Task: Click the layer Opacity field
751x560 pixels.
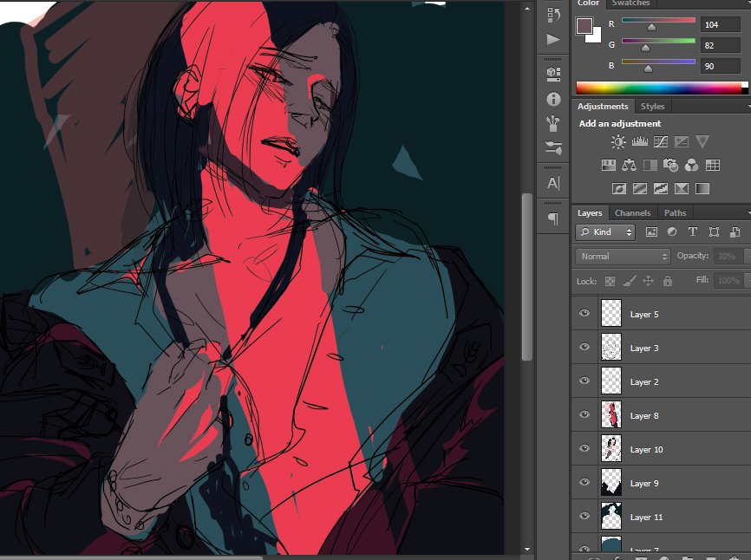Action: pos(728,256)
